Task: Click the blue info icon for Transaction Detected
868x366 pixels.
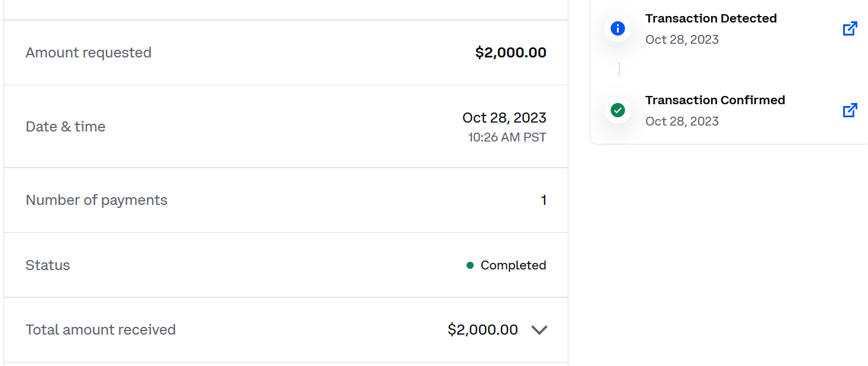Action: click(618, 28)
